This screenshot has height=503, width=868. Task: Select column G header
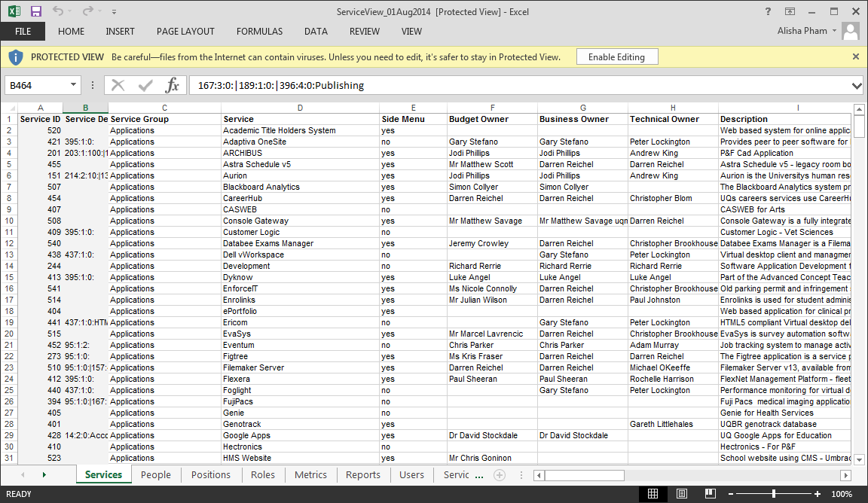(583, 108)
